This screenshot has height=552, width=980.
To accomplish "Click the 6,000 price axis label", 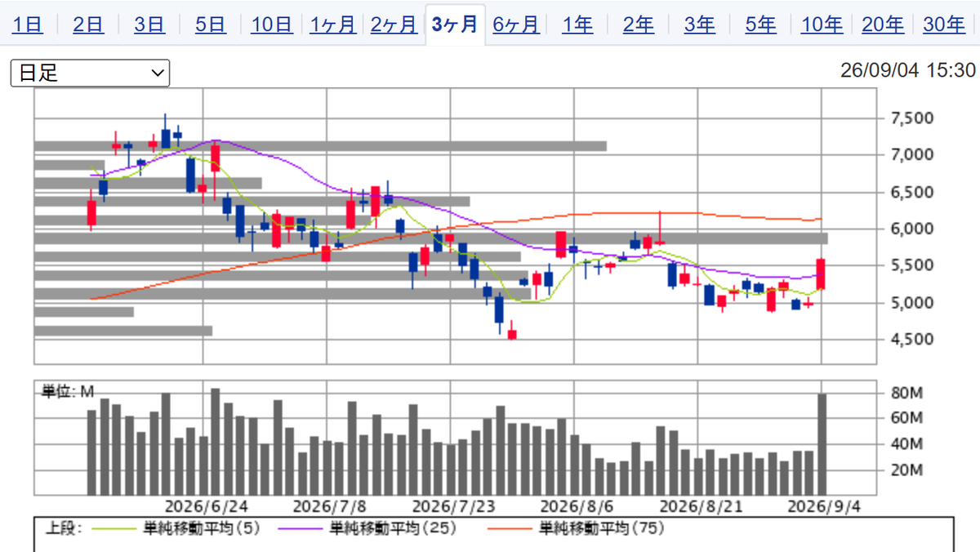I will pos(911,229).
